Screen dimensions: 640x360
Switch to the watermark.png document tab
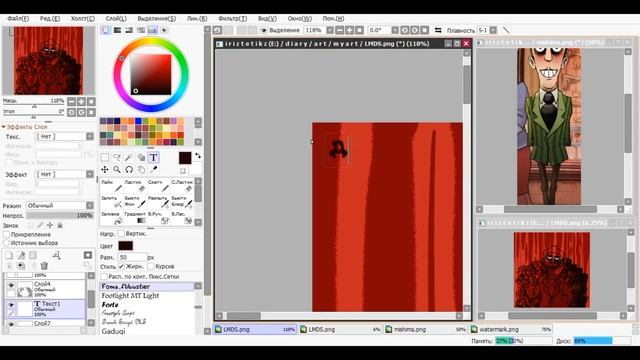(x=510, y=329)
